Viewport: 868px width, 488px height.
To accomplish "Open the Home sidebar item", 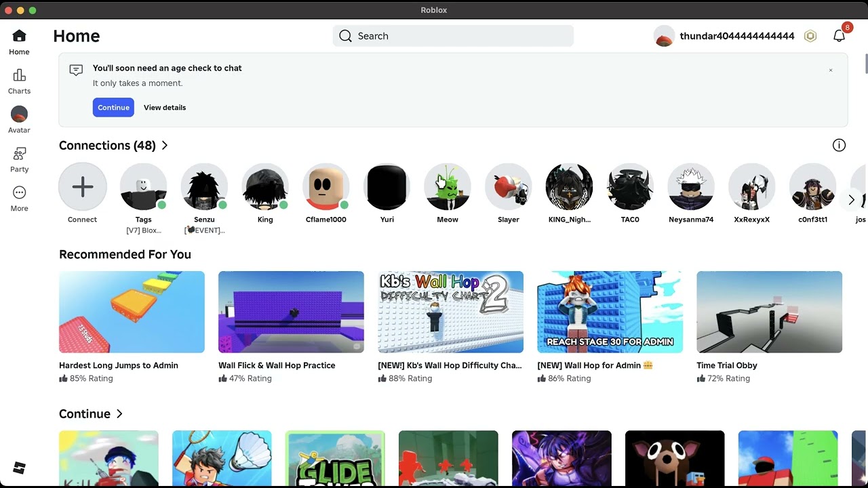I will (19, 42).
